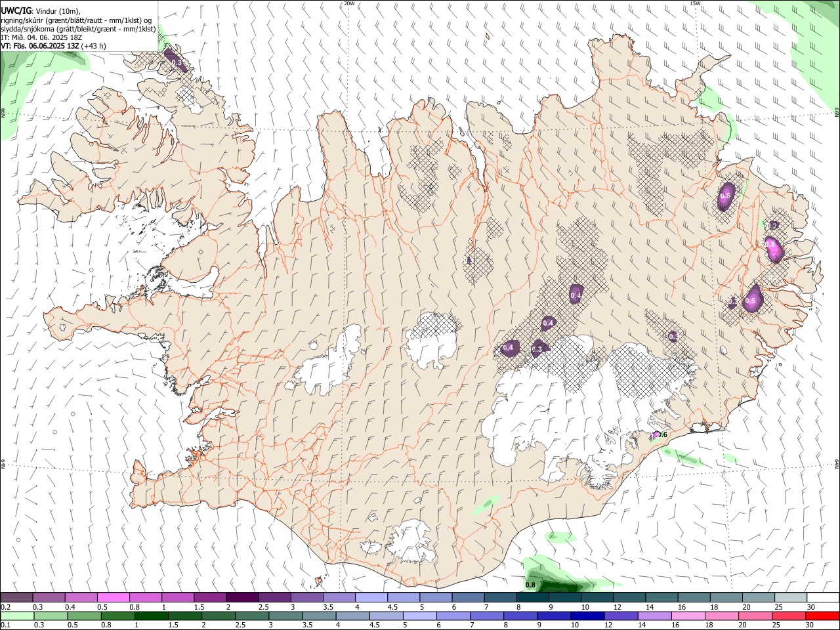Image resolution: width=840 pixels, height=630 pixels.
Task: Click the palest green legend swatch labeled 0.1
Action: pyautogui.click(x=16, y=616)
